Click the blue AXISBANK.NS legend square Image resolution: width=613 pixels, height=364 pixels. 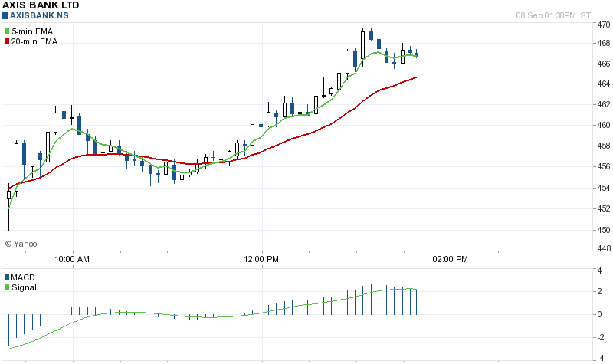coord(5,15)
